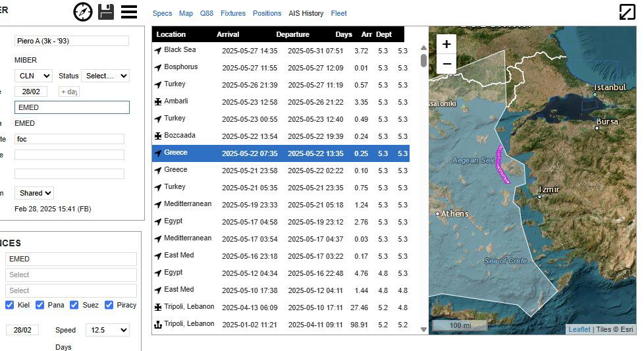Open the hamburger menu icon
The image size is (644, 351).
pyautogui.click(x=129, y=12)
